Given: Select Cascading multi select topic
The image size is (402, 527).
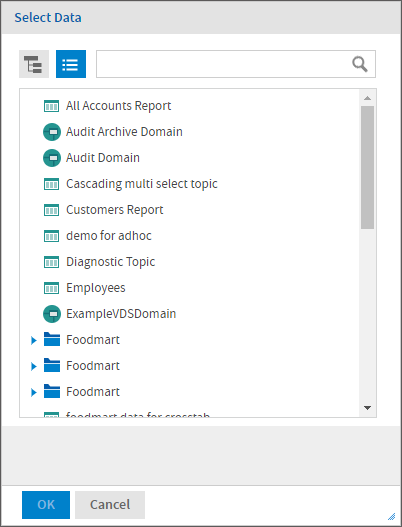Looking at the screenshot, I should 142,184.
